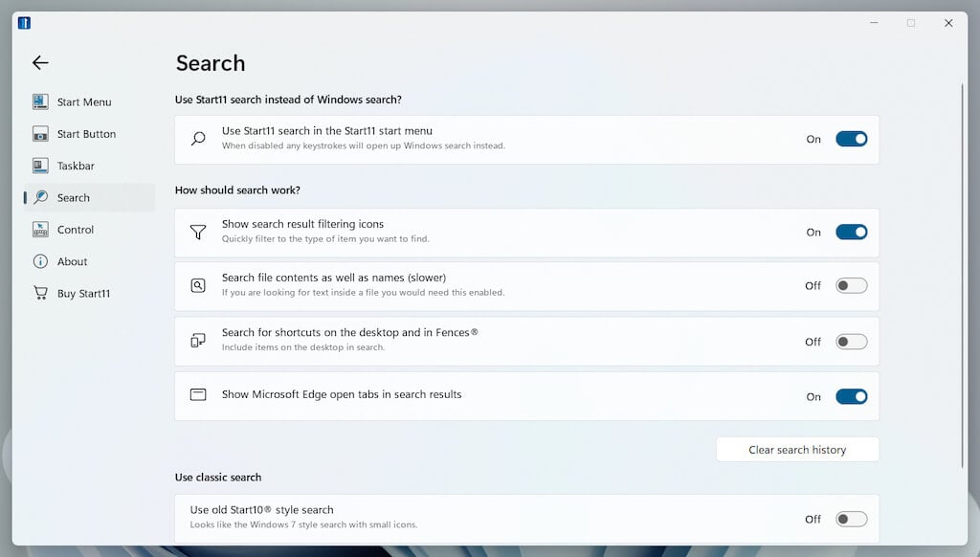
Task: Click the About info icon
Action: coord(40,261)
